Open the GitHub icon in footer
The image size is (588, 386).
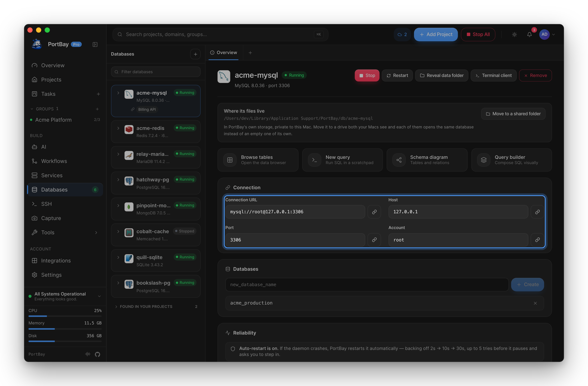[x=97, y=354]
